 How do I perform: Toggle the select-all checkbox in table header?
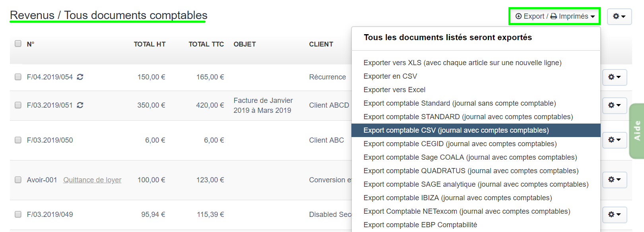[x=18, y=44]
